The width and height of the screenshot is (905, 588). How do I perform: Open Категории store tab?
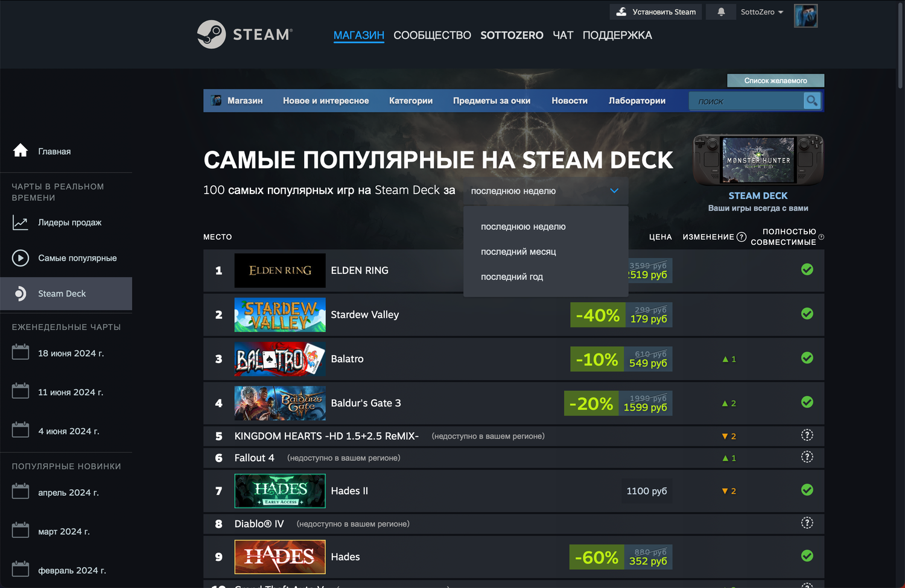(x=411, y=101)
